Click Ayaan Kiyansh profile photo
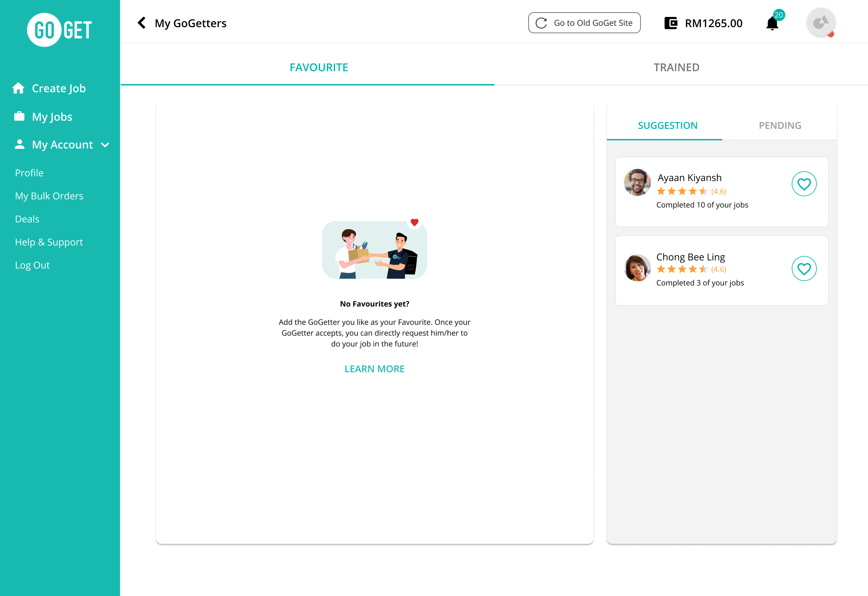868x596 pixels. (x=637, y=182)
